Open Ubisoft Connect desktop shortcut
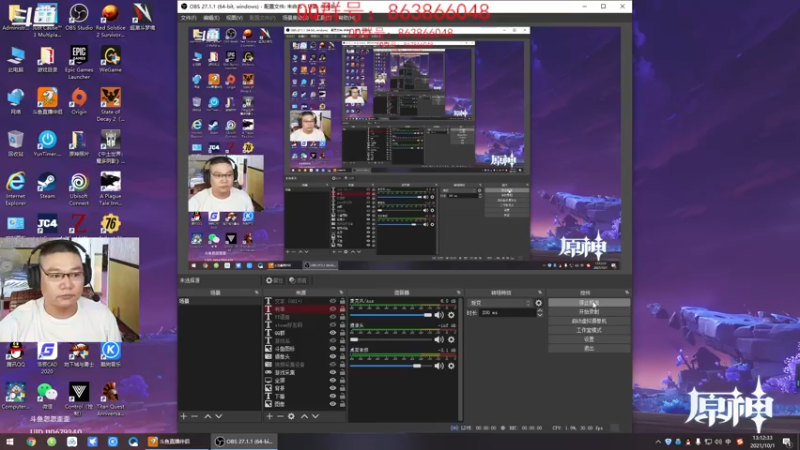Screen dimensions: 800x450 point(79,189)
